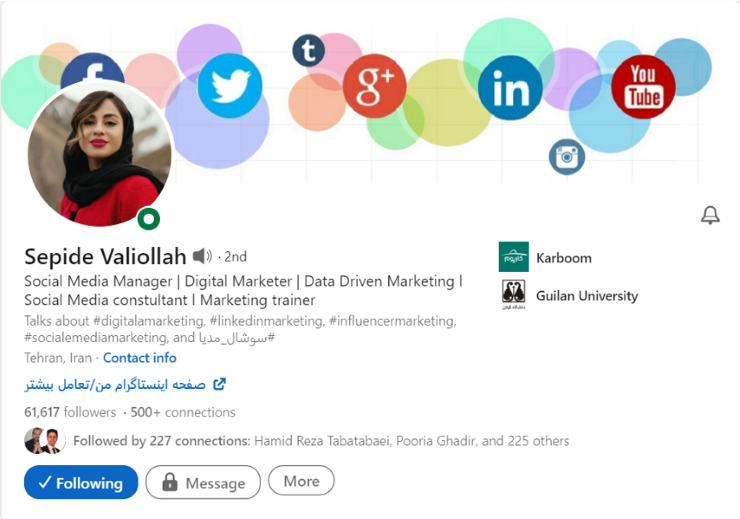Image resolution: width=740 pixels, height=519 pixels.
Task: Click the Karboom company logo
Action: [x=513, y=257]
